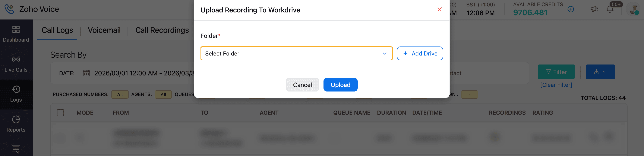The height and width of the screenshot is (156, 644).
Task: Open the notifications bell icon
Action: tap(610, 9)
